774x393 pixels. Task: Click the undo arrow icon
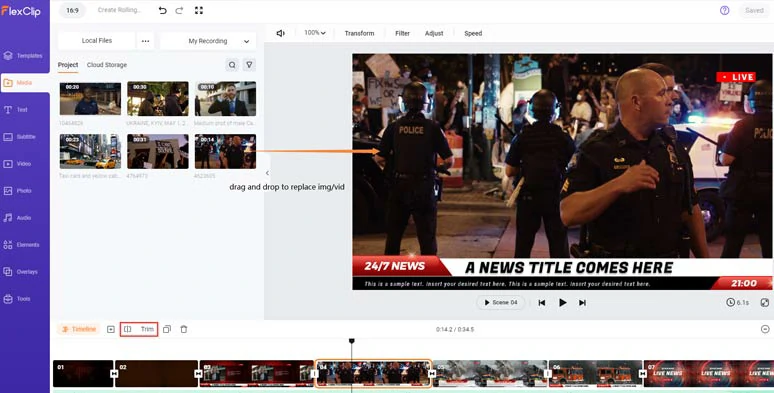(162, 10)
